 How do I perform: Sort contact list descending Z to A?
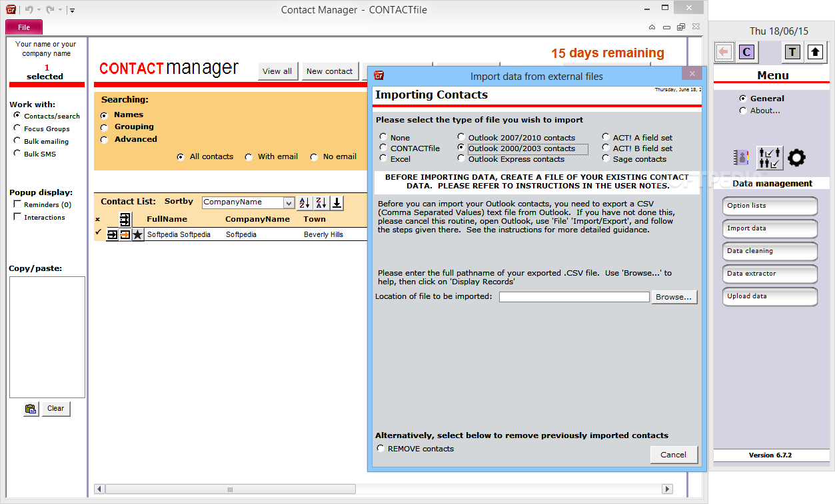321,202
